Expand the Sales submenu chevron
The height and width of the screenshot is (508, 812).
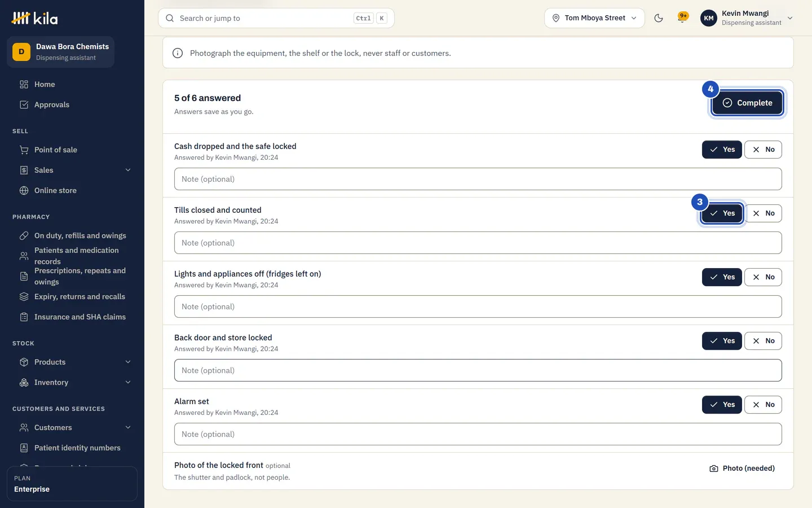(x=128, y=170)
